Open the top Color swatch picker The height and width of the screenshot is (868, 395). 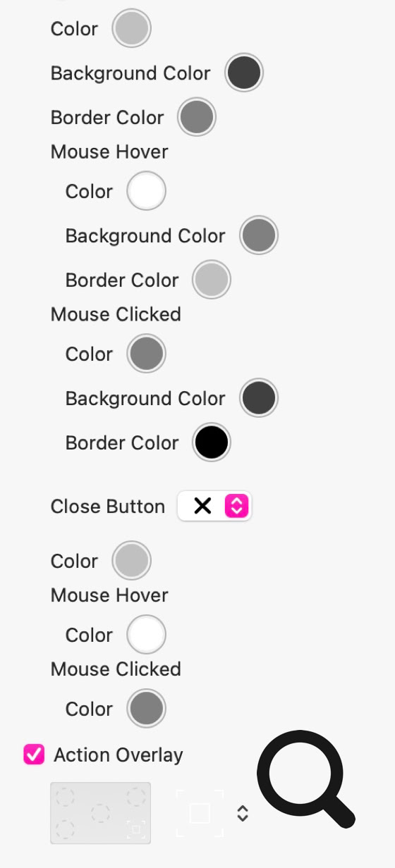(132, 28)
